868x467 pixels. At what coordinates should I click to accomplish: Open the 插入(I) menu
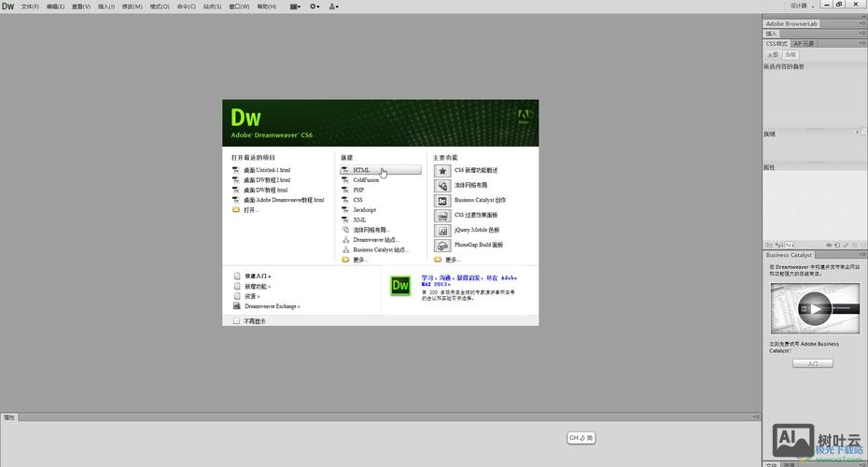(106, 7)
